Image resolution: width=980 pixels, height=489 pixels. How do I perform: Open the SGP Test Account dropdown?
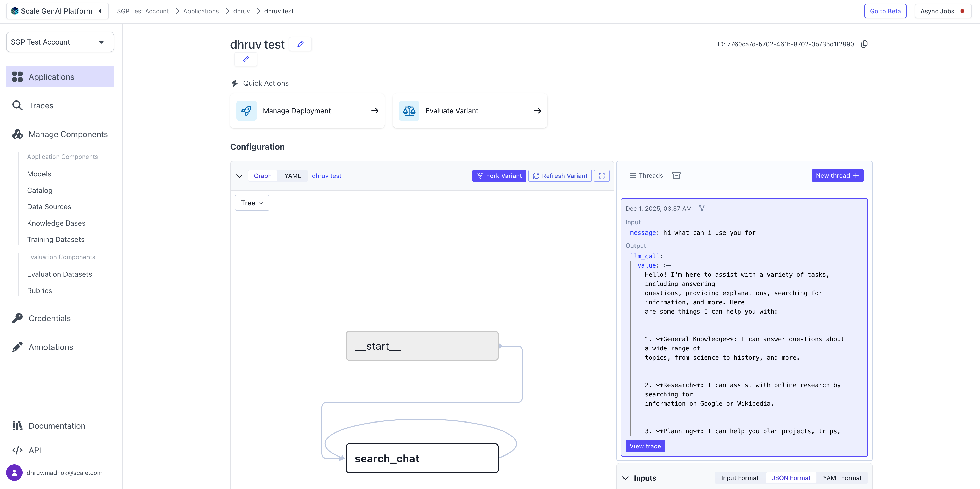pos(60,42)
